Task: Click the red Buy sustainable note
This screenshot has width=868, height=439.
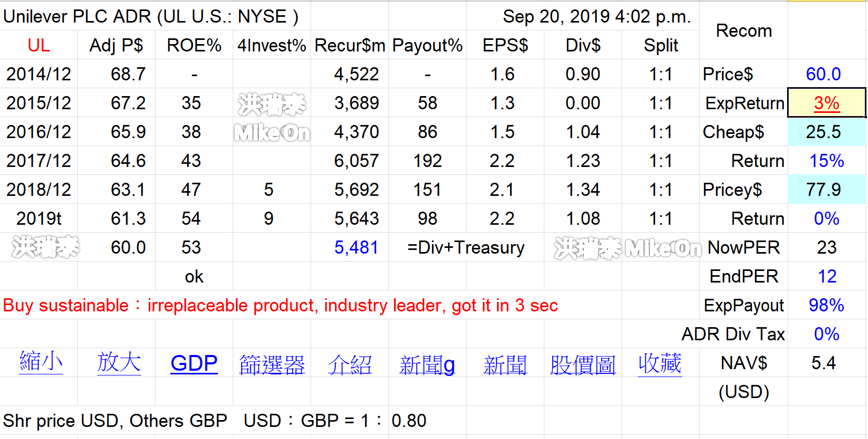Action: pyautogui.click(x=281, y=305)
